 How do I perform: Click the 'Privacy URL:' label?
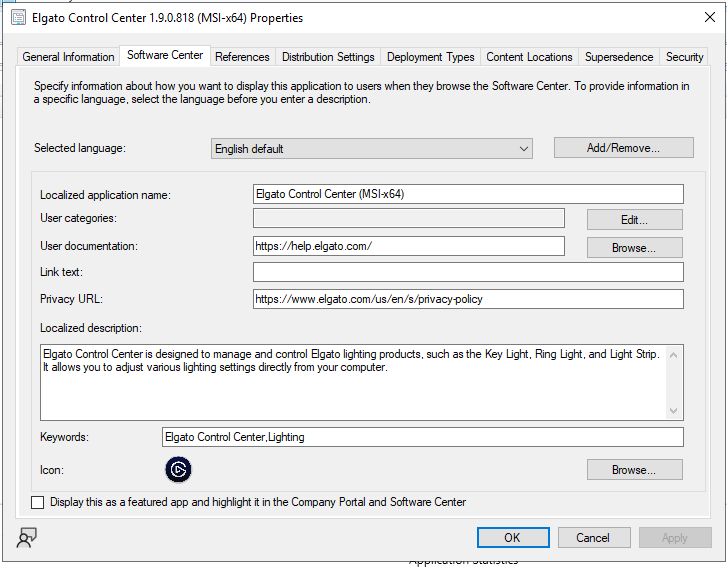[x=71, y=299]
